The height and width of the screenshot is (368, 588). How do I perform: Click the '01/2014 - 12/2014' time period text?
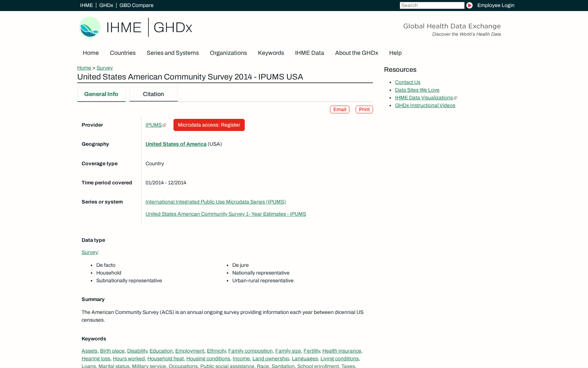point(166,183)
